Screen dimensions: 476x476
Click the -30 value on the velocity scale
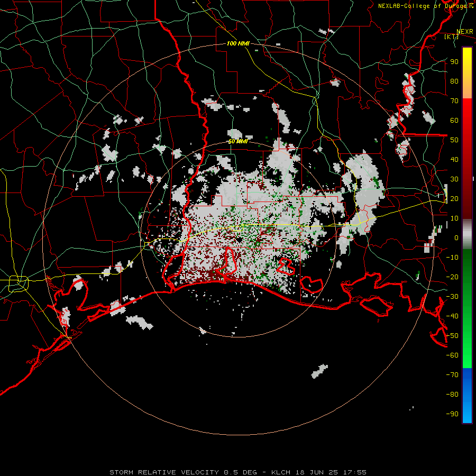[x=452, y=297]
